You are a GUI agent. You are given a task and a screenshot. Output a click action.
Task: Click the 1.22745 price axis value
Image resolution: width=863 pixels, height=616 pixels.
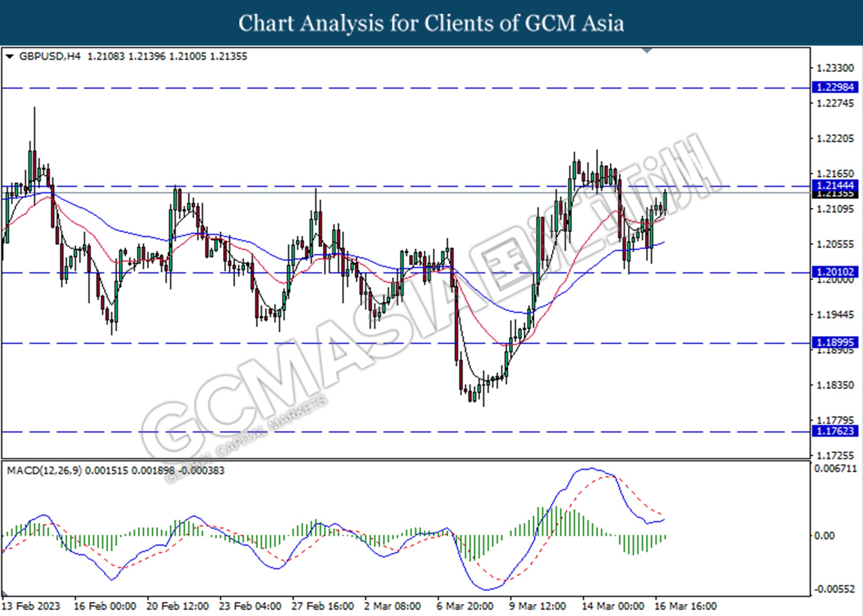coord(835,104)
